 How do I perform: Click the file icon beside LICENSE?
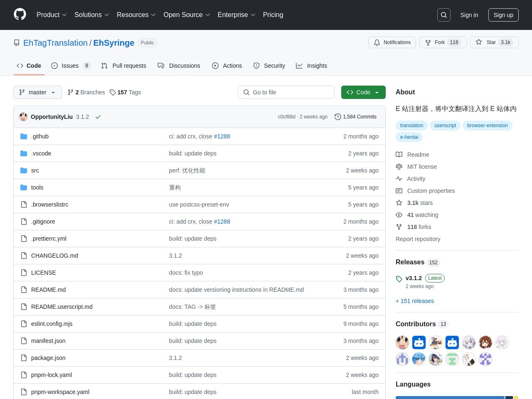pos(24,273)
